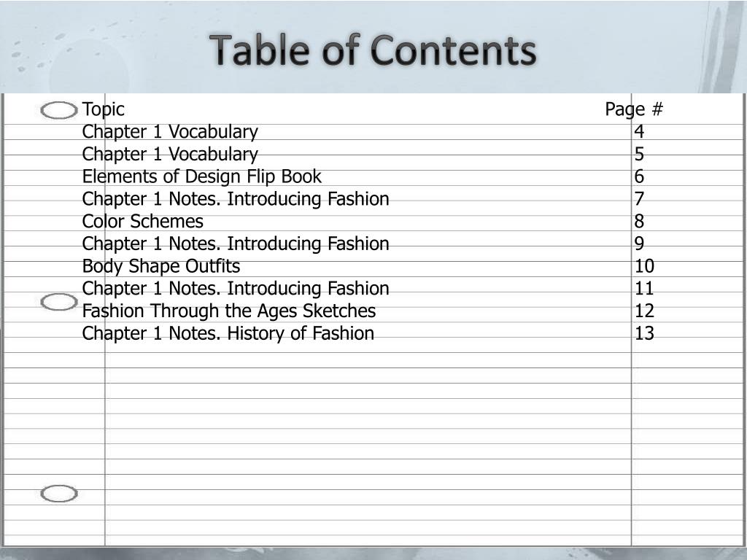The height and width of the screenshot is (560, 747).
Task: Select the "Page #" column header
Action: [x=634, y=109]
